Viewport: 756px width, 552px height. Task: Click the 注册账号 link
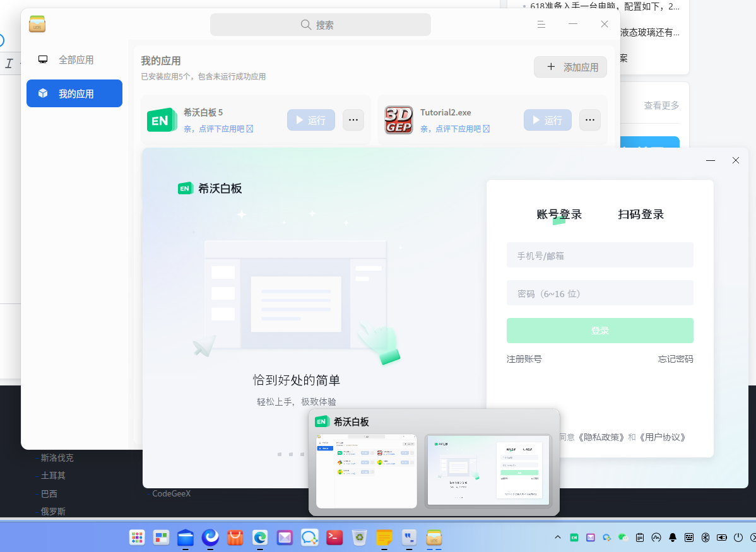coord(524,359)
